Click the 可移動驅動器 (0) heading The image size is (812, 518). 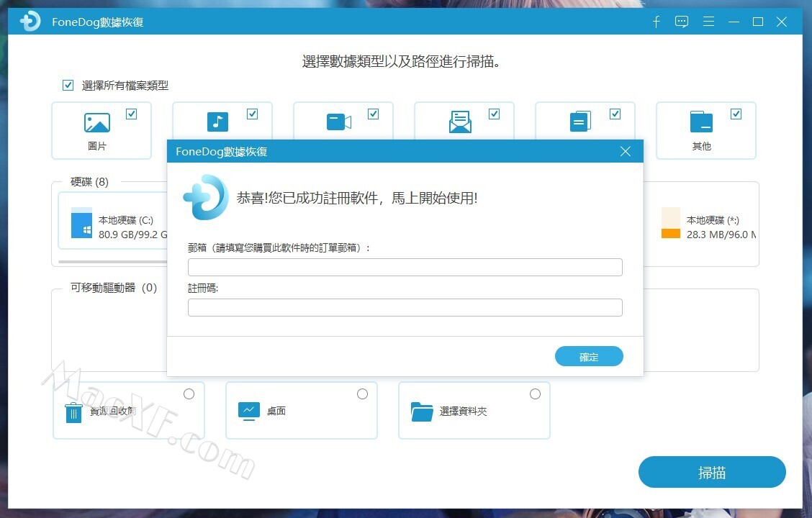pyautogui.click(x=114, y=288)
